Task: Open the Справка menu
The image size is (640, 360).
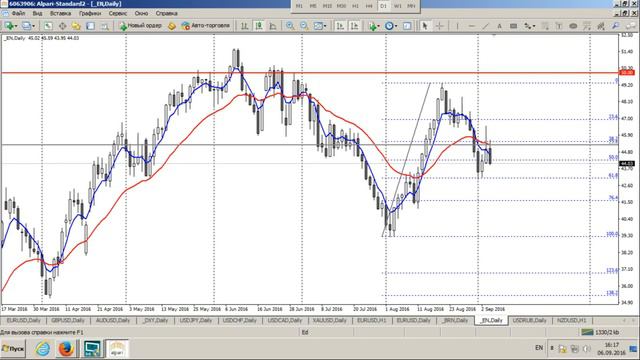Action: [x=167, y=13]
